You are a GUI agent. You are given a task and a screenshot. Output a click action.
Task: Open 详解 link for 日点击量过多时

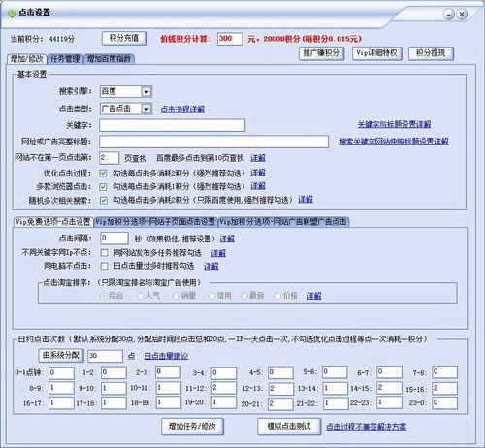pos(210,267)
